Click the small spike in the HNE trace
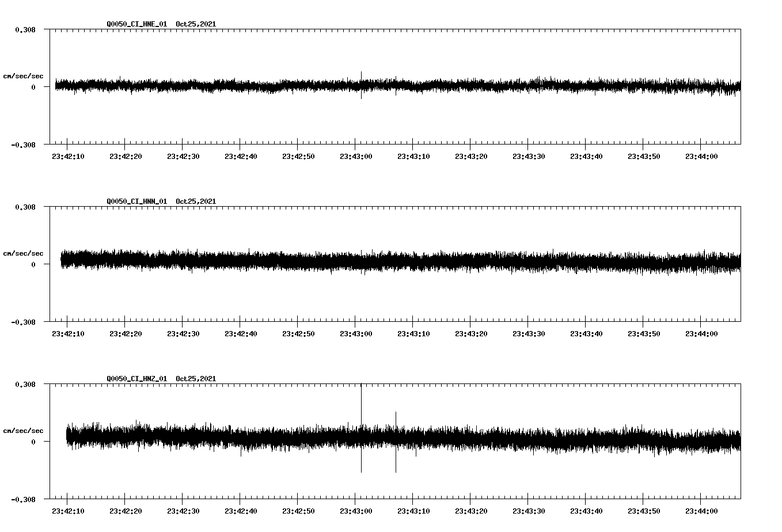 [x=361, y=76]
